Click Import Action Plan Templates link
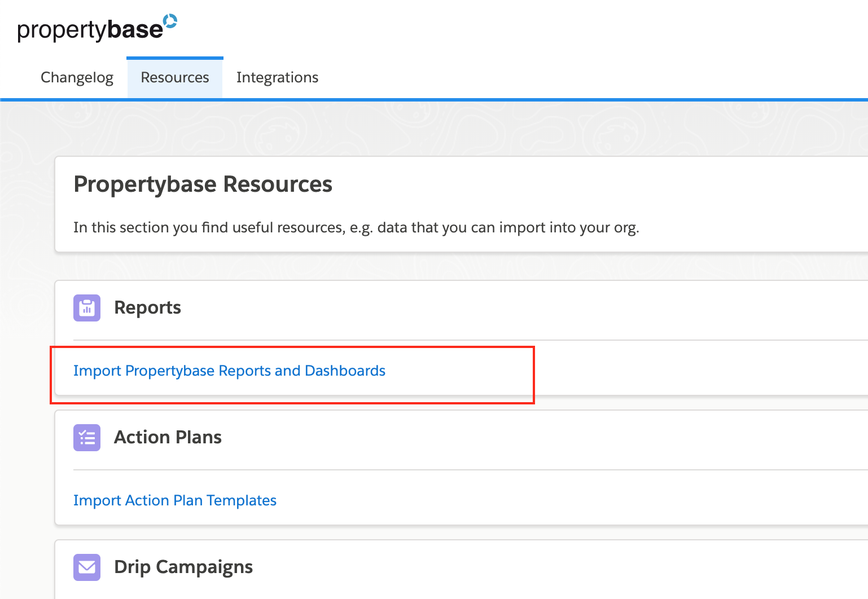Image resolution: width=868 pixels, height=599 pixels. pos(175,500)
